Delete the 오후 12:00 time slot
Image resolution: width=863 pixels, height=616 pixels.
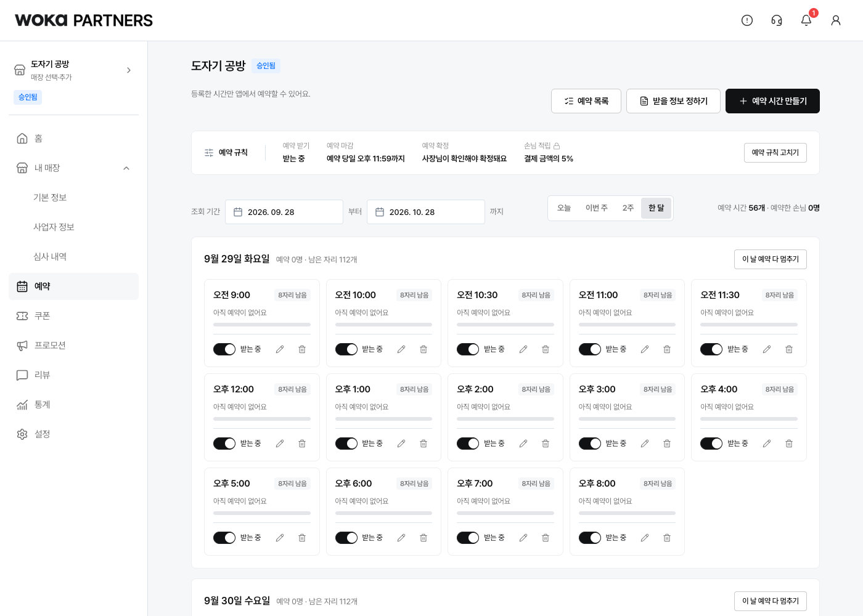pyautogui.click(x=302, y=444)
